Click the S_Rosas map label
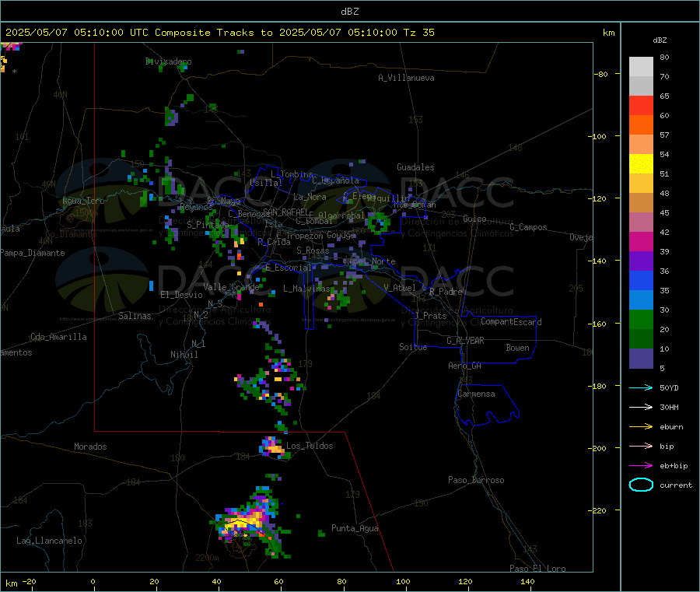This screenshot has height=592, width=700. [313, 250]
